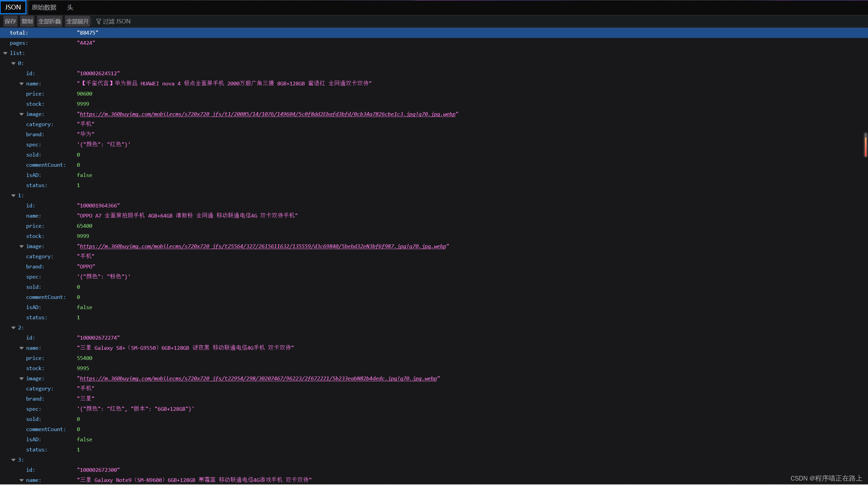Viewport: 868px width, 485px height.
Task: Collapse the list array node
Action: point(5,53)
